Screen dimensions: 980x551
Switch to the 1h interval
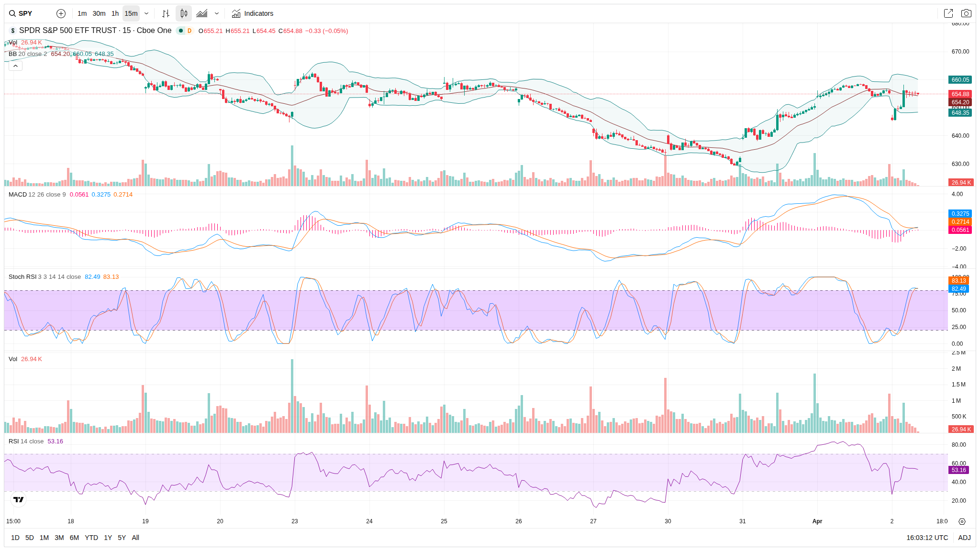click(x=115, y=13)
